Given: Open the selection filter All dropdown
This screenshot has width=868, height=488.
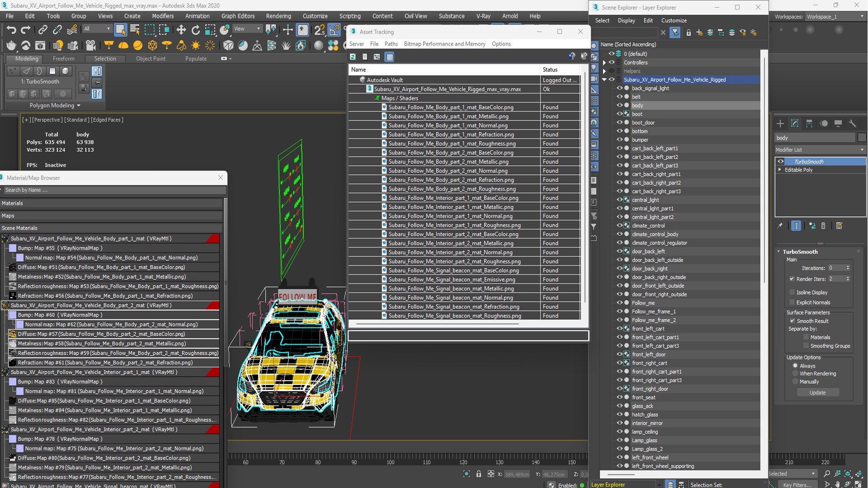Looking at the screenshot, I should click(x=97, y=29).
